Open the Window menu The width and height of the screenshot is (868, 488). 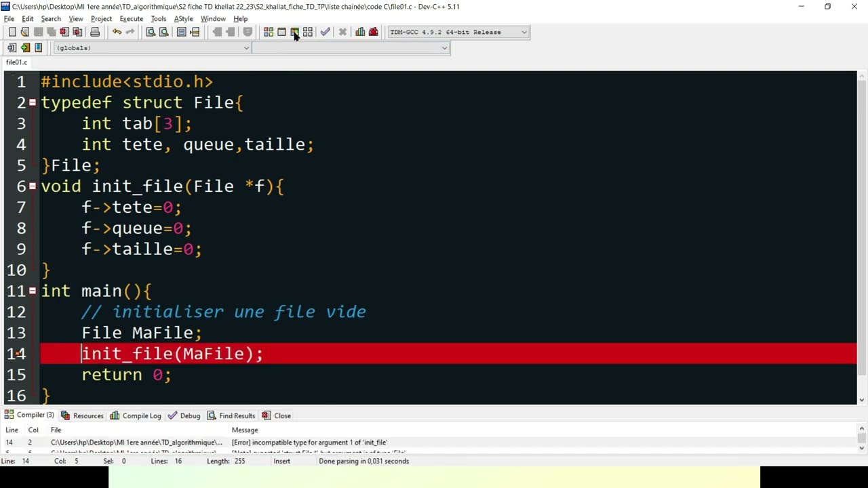click(212, 18)
